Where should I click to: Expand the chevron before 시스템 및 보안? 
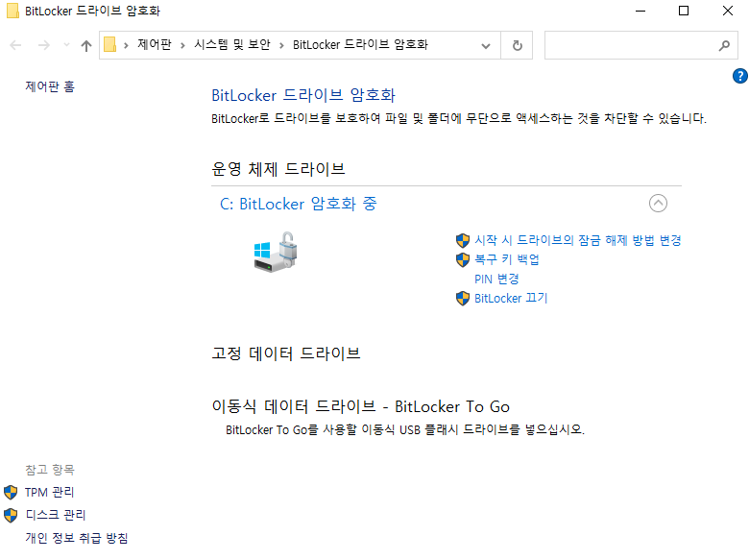click(182, 45)
